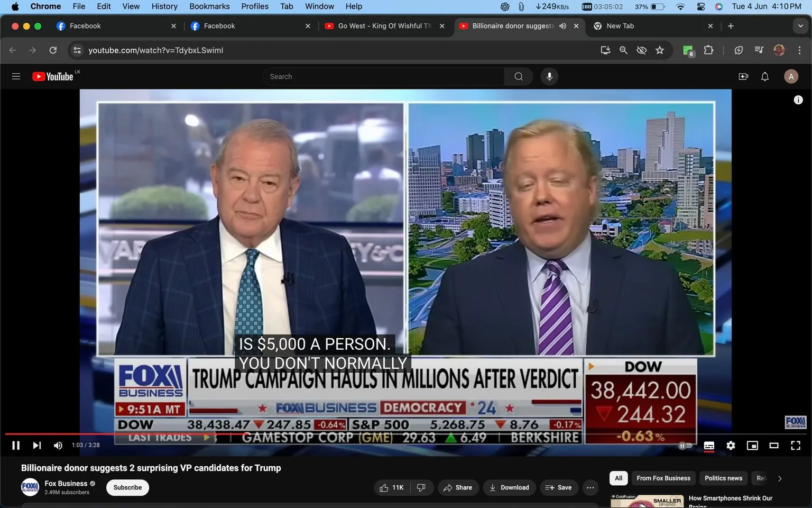Toggle subtitles off with the captions button
The width and height of the screenshot is (812, 508).
coord(709,446)
